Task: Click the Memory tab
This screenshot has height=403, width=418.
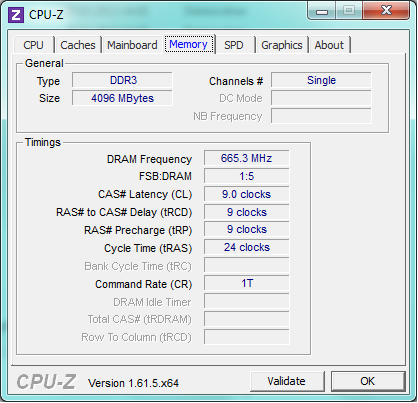Action: 189,44
